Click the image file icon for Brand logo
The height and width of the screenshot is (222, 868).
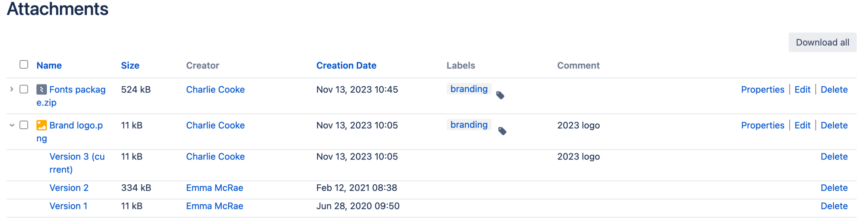(41, 125)
